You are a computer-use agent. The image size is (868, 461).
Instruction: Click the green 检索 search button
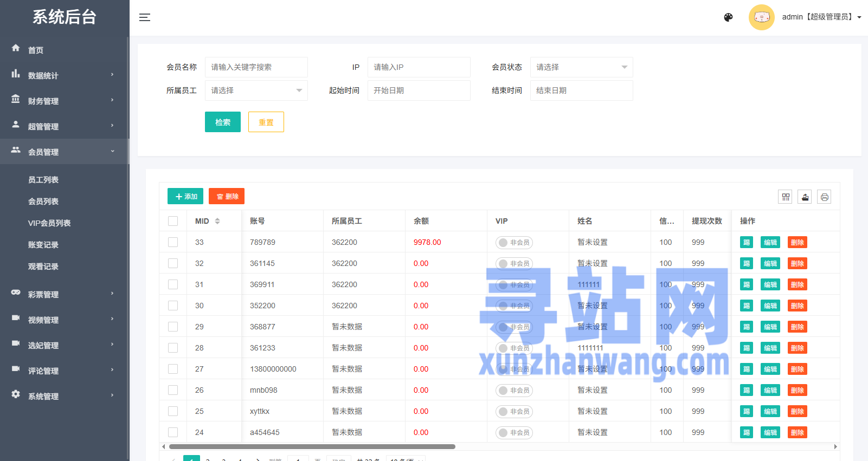[222, 122]
